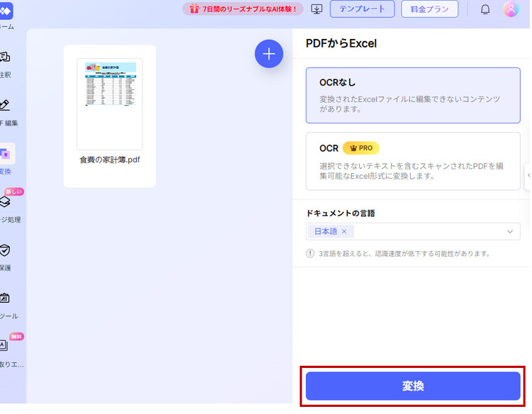
Task: Open the PDF edit (編集) tool
Action: (5, 105)
